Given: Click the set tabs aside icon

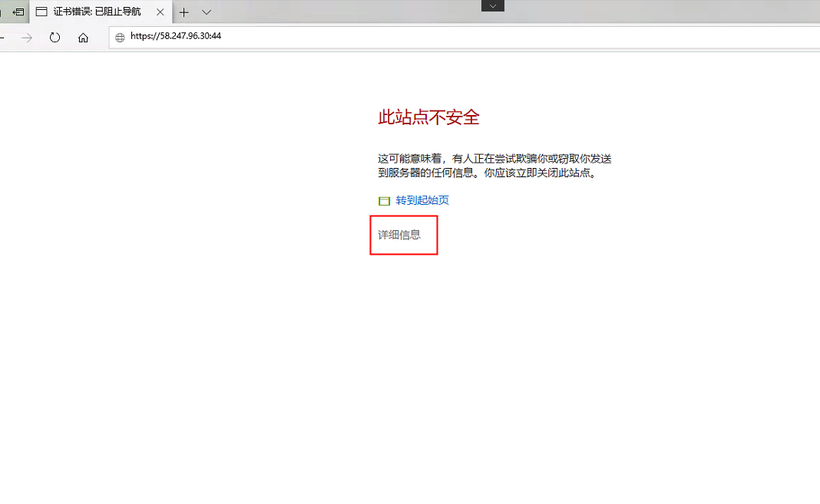Looking at the screenshot, I should [18, 12].
